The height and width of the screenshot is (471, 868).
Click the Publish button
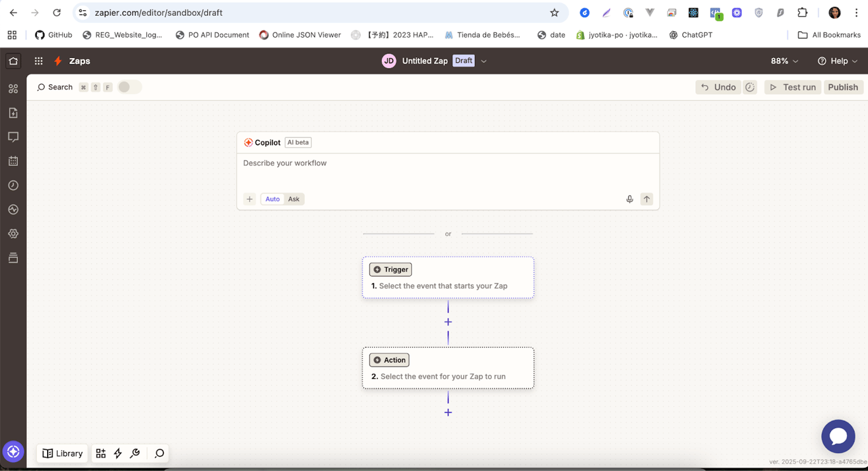843,87
